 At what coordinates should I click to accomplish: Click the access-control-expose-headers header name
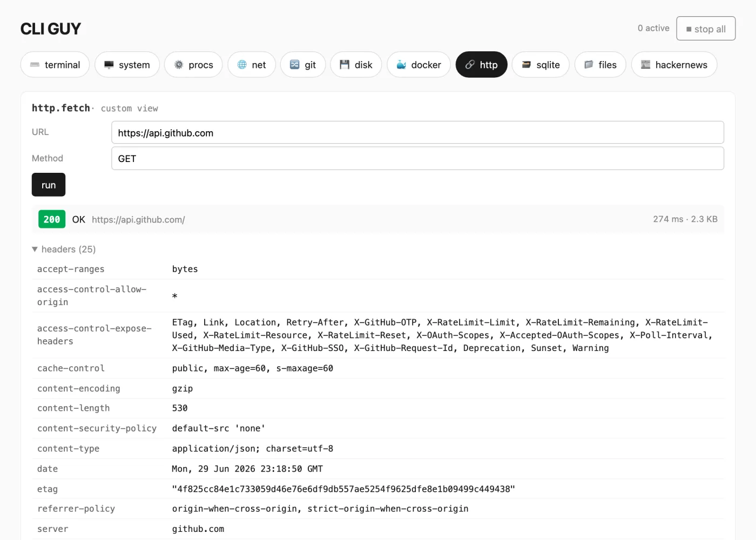pyautogui.click(x=94, y=335)
